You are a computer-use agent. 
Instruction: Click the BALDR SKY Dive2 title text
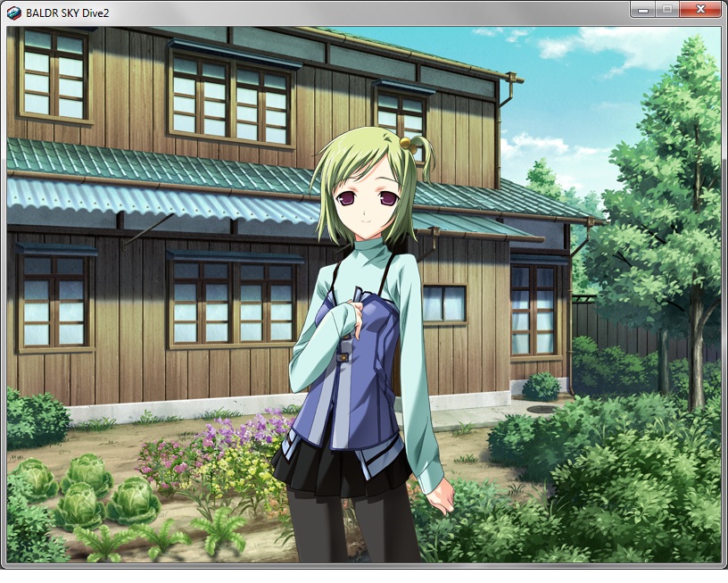(67, 13)
